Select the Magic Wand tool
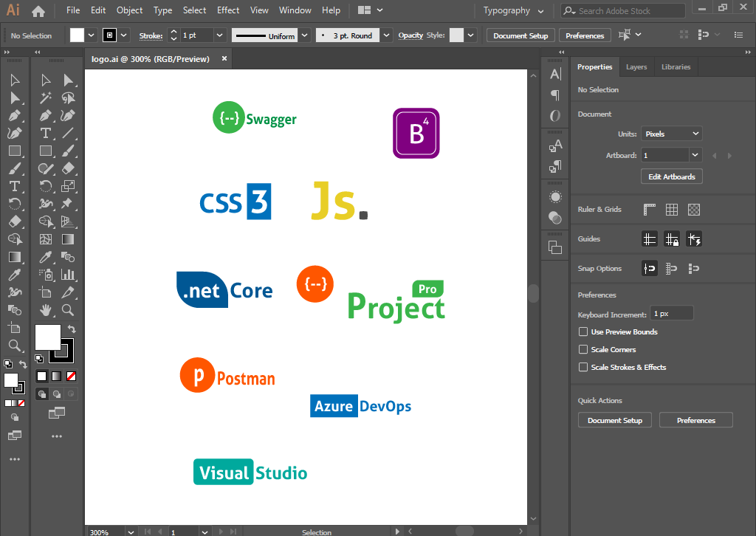Image resolution: width=756 pixels, height=536 pixels. (46, 97)
